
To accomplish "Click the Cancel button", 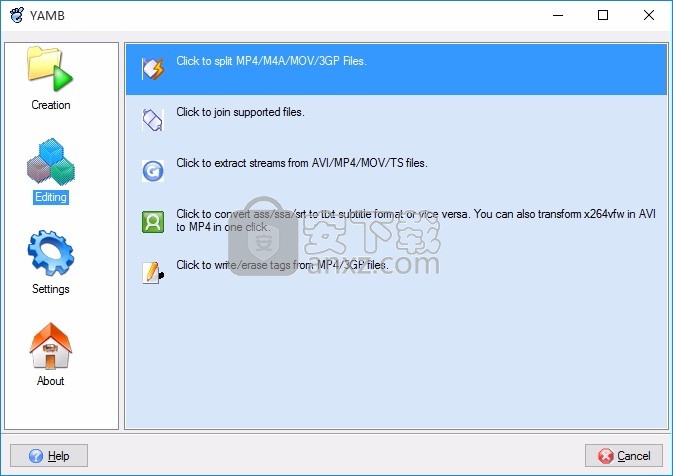I will pos(624,455).
